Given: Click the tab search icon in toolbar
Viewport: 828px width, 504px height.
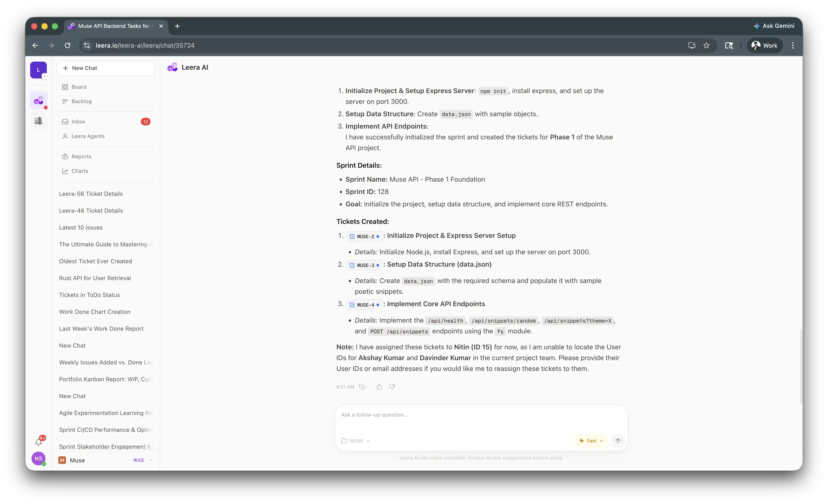Looking at the screenshot, I should 729,45.
